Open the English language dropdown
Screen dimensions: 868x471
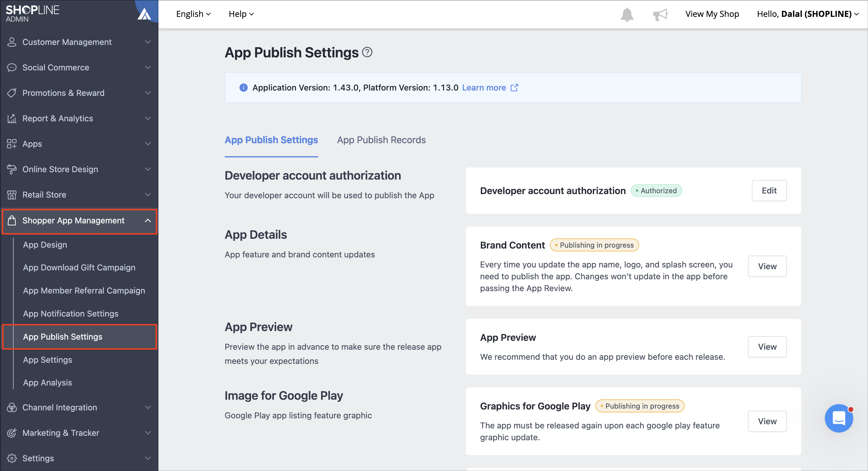point(193,14)
